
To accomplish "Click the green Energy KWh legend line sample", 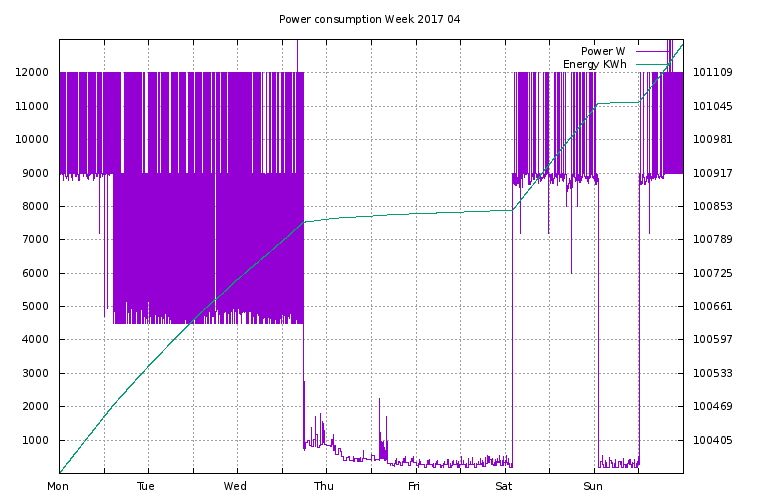I will [652, 64].
